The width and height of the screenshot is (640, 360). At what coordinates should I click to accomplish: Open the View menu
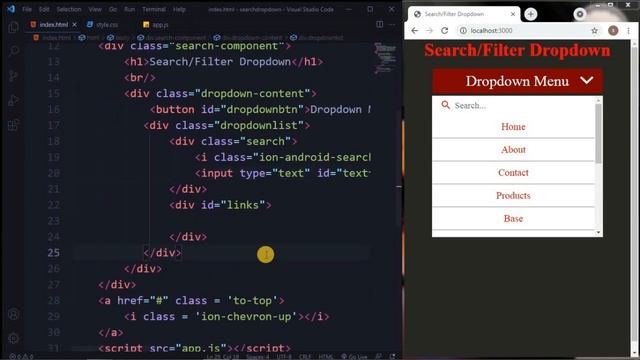[95, 9]
